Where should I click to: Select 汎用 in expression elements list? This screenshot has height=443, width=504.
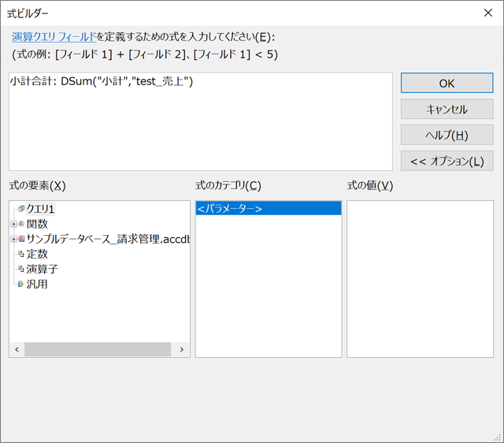pos(37,284)
